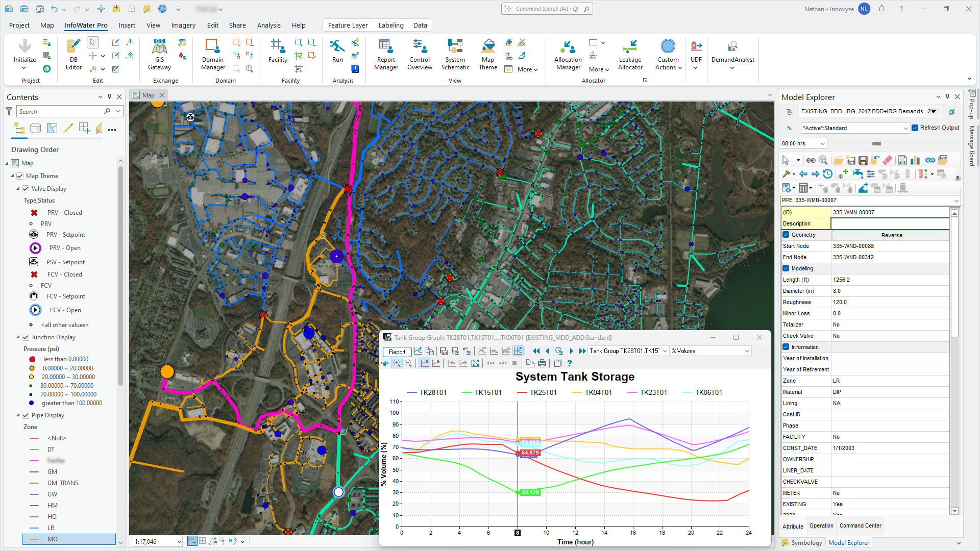Disable Refresh Output in Model Explorer

tap(915, 128)
